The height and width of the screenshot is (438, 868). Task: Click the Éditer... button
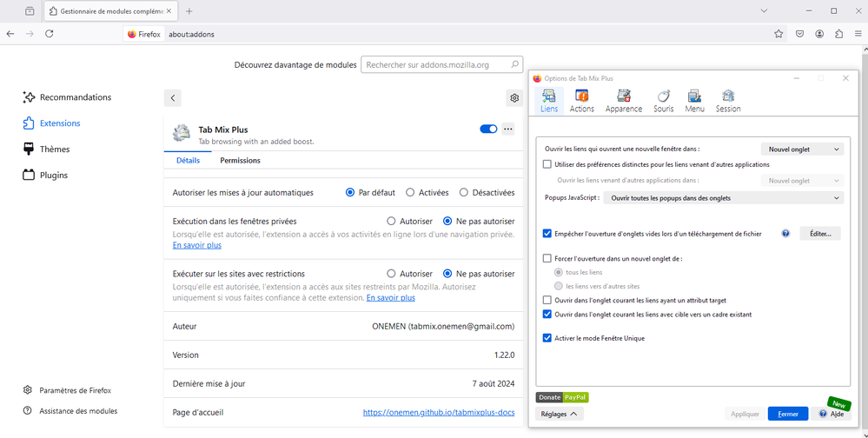click(820, 234)
